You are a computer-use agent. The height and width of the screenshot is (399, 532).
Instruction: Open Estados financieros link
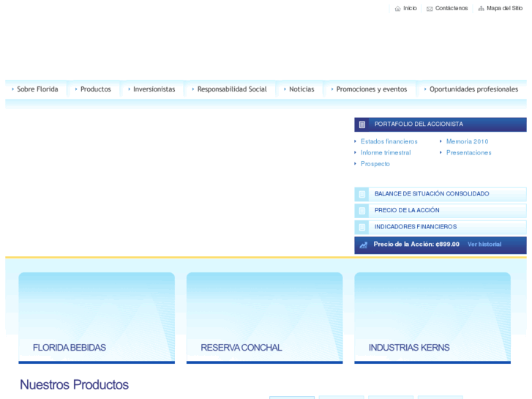(x=389, y=141)
